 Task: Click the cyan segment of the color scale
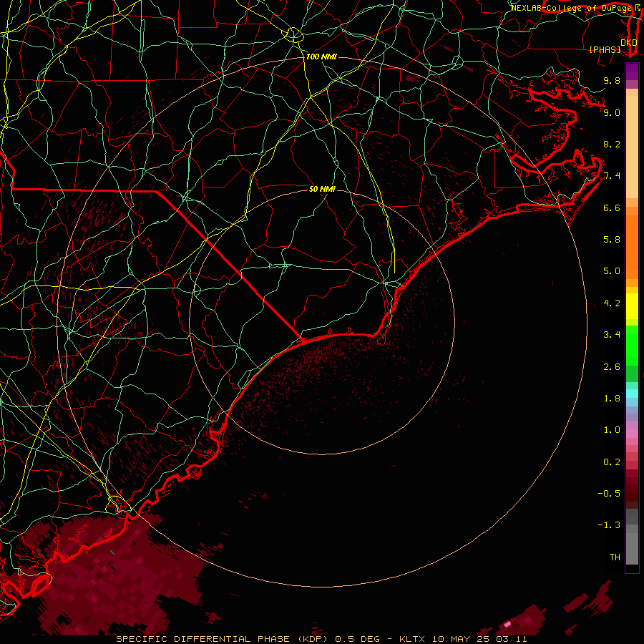632,393
